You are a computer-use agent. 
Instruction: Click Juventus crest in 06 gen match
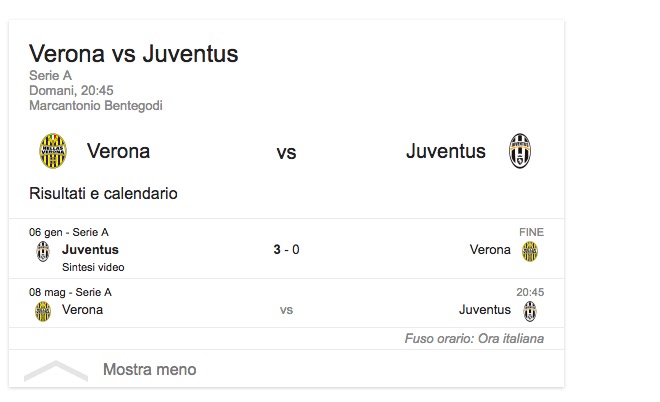pyautogui.click(x=43, y=251)
